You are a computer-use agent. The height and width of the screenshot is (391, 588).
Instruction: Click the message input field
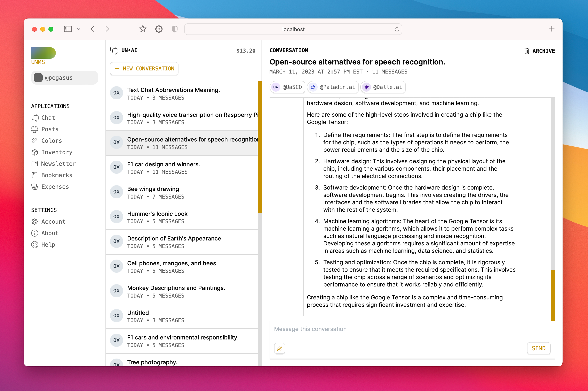399,329
